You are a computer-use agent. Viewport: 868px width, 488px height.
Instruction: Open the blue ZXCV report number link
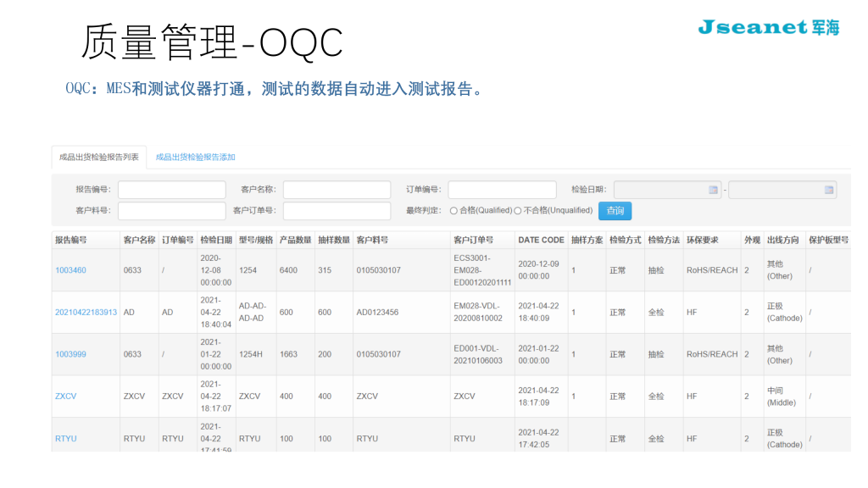click(x=66, y=396)
